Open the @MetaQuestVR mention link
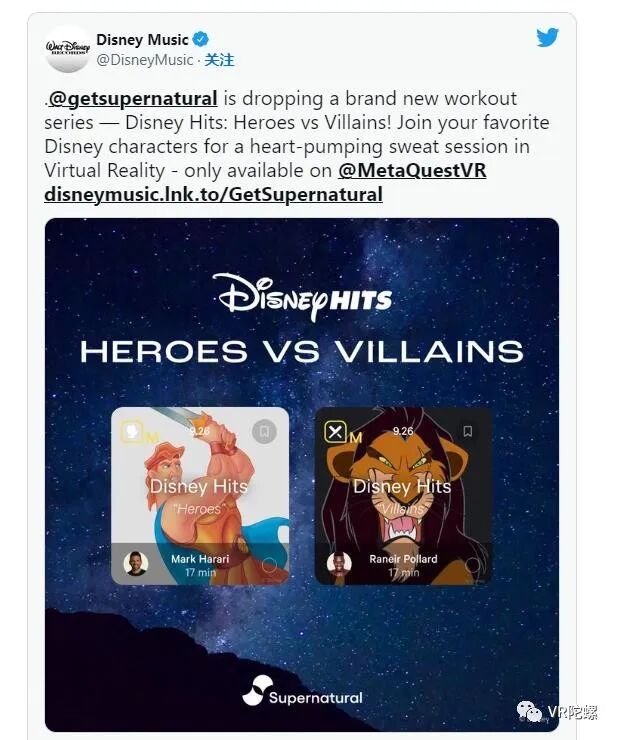 tap(412, 170)
